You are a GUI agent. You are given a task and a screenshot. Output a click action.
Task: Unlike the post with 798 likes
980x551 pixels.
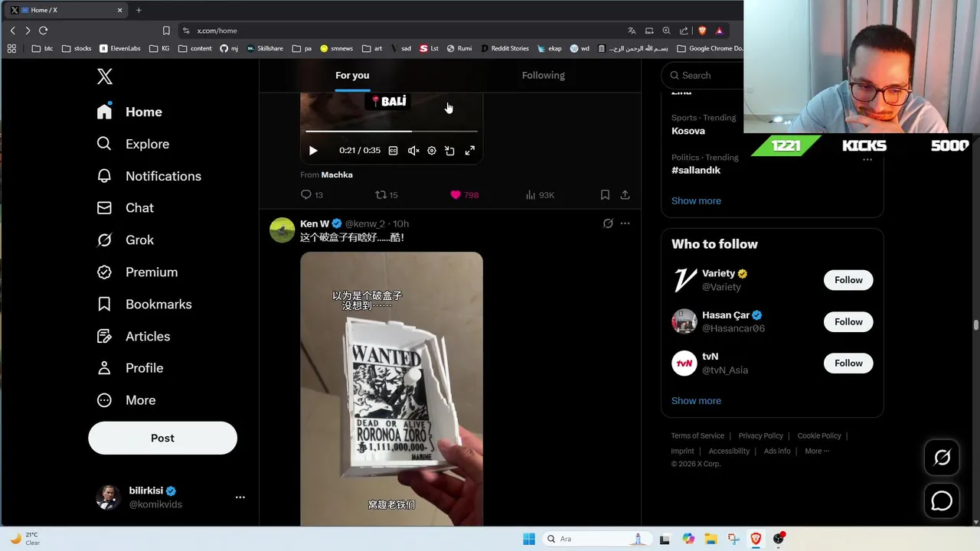[464, 195]
